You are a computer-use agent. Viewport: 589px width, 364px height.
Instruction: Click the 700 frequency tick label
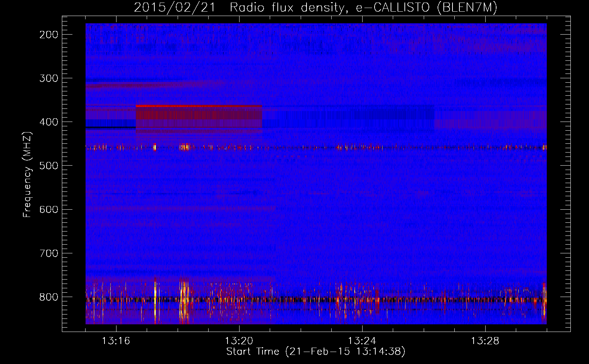(49, 253)
